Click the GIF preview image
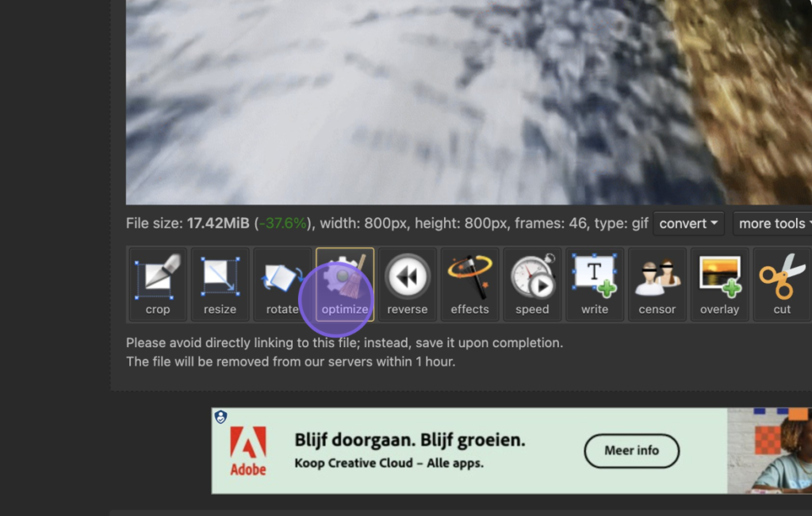This screenshot has width=812, height=516. tap(469, 102)
